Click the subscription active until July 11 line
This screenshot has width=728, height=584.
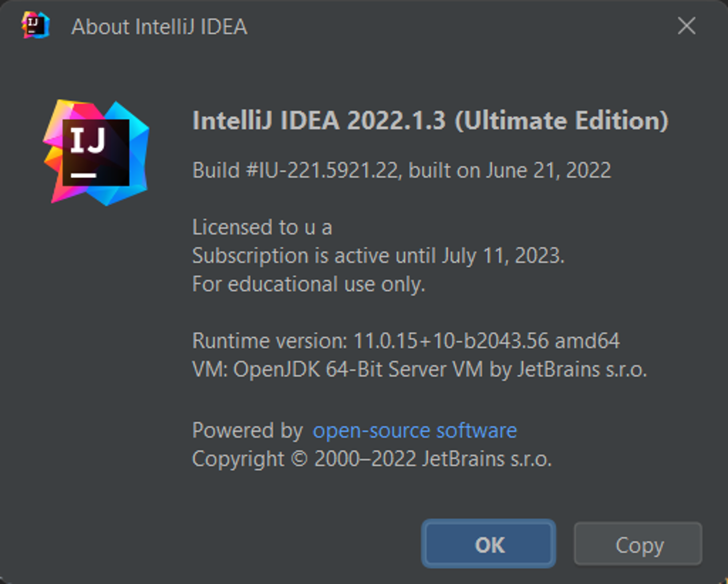[378, 256]
